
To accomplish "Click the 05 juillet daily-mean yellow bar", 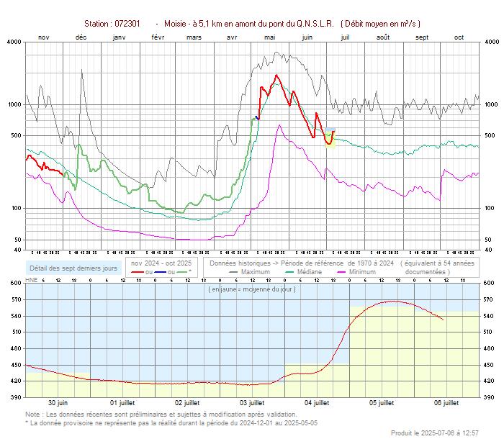I will pos(382,352).
